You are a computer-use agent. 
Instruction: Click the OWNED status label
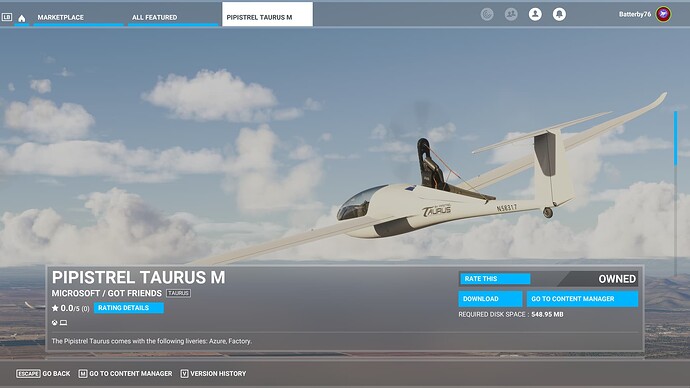click(617, 279)
